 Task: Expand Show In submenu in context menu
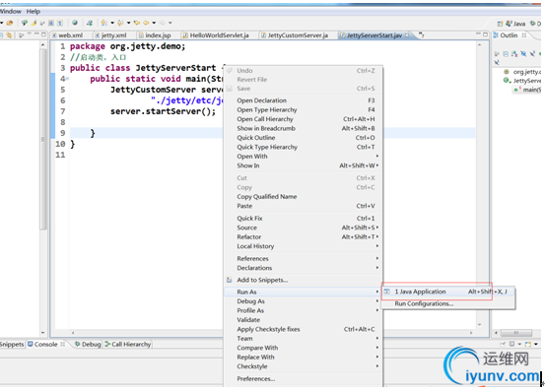coord(304,165)
